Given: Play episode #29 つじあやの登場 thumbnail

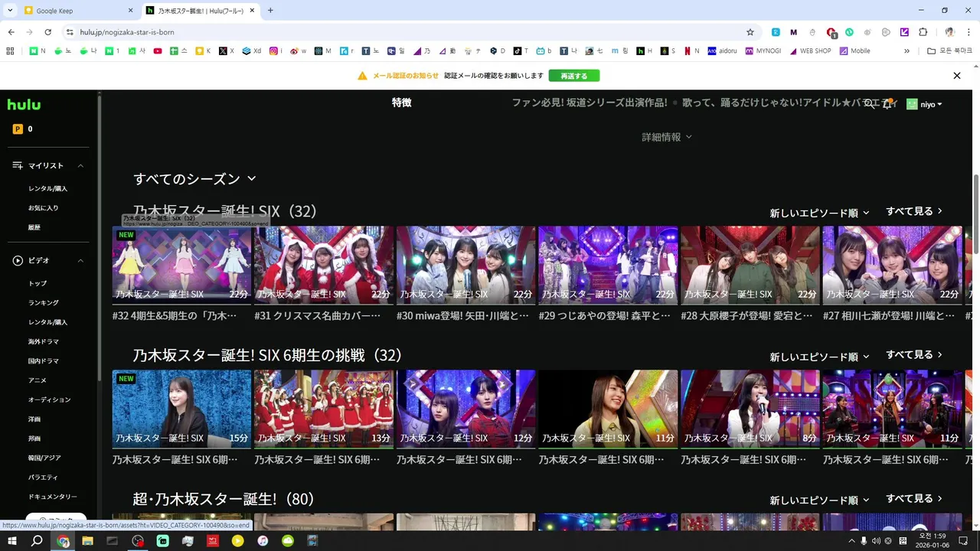Looking at the screenshot, I should [608, 265].
